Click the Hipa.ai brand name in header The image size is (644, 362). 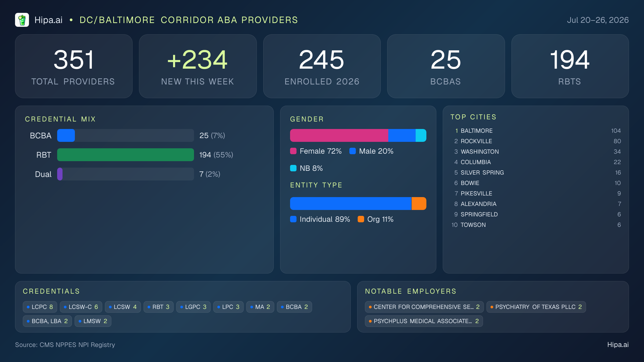49,20
